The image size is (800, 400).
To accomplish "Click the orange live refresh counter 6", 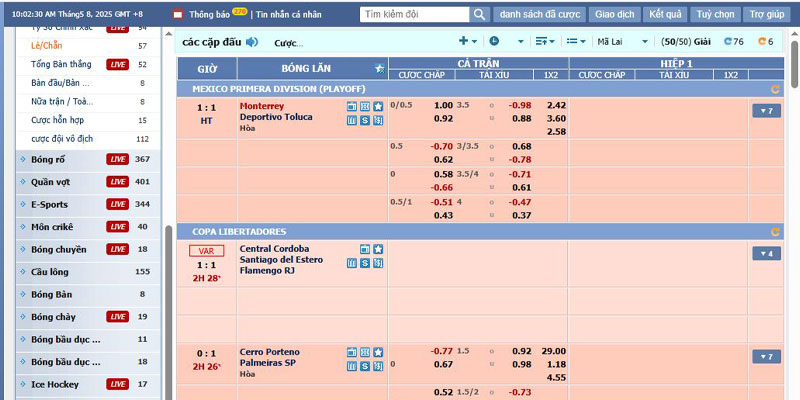I will [766, 42].
